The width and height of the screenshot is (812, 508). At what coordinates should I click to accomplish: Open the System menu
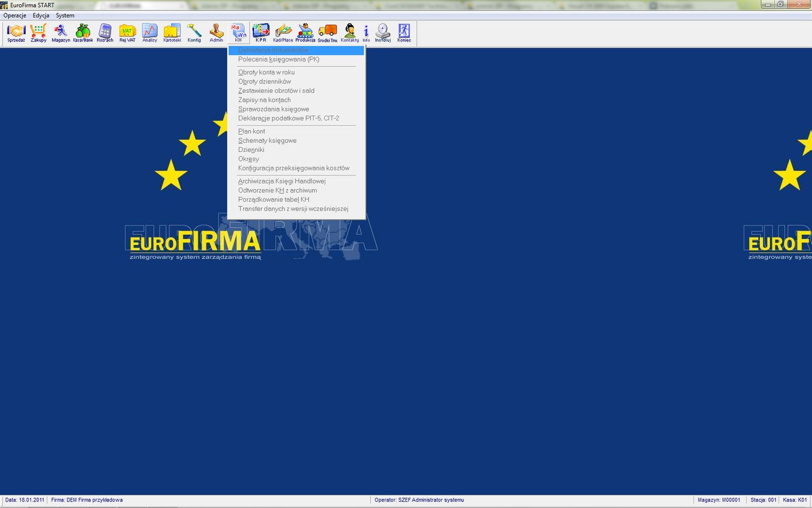[x=65, y=15]
